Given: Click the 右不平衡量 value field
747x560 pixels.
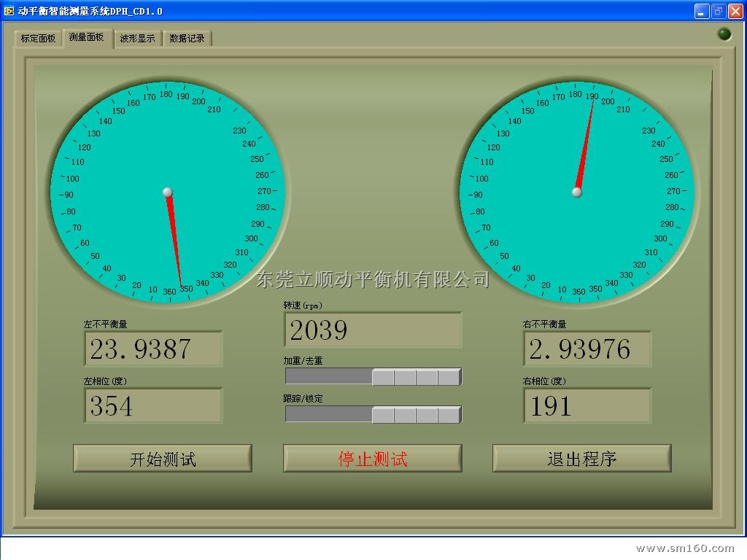Looking at the screenshot, I should pos(587,349).
